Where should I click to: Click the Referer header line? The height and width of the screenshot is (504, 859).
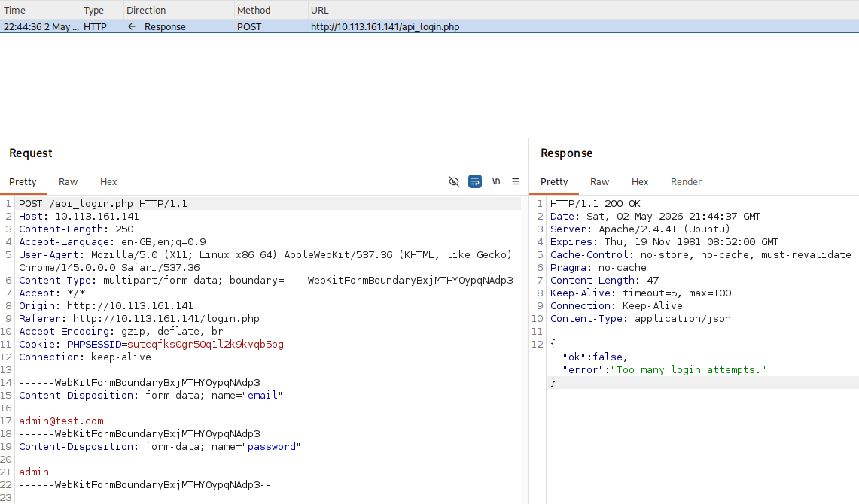139,318
